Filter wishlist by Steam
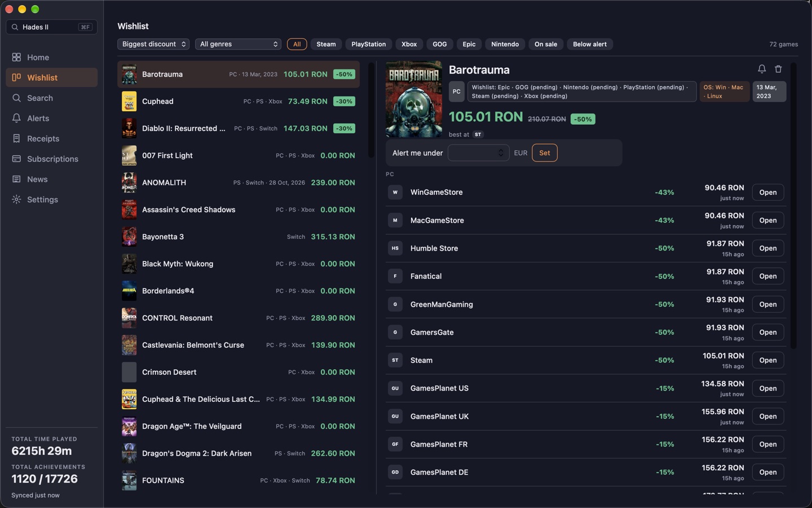812x508 pixels. (x=326, y=44)
